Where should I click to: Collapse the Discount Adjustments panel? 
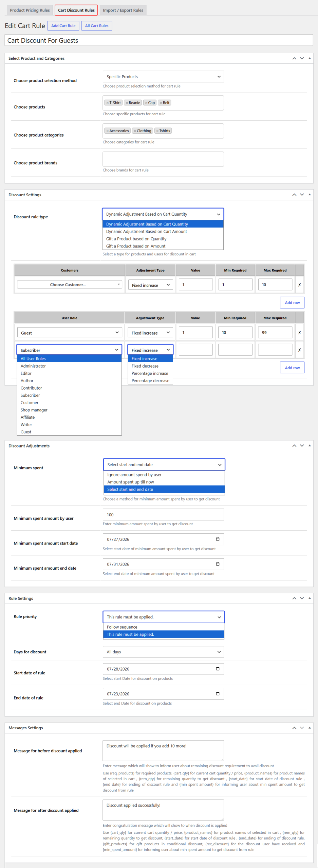(x=310, y=446)
